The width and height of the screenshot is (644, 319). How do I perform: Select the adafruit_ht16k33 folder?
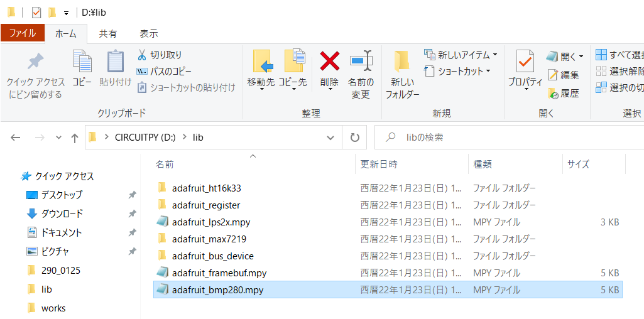point(207,188)
